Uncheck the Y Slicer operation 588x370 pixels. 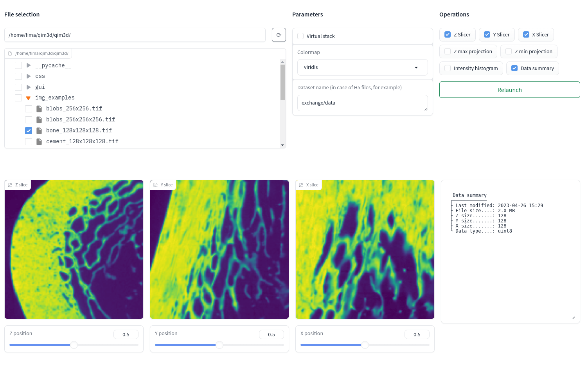(x=487, y=34)
